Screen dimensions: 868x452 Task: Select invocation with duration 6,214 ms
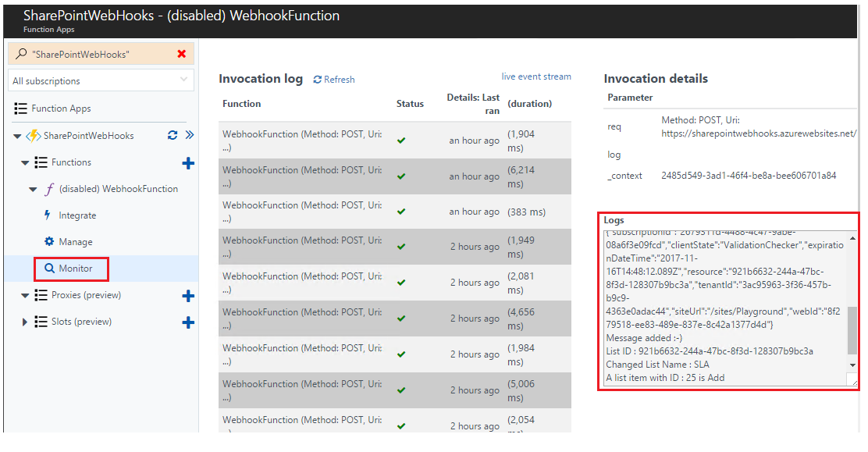click(395, 176)
